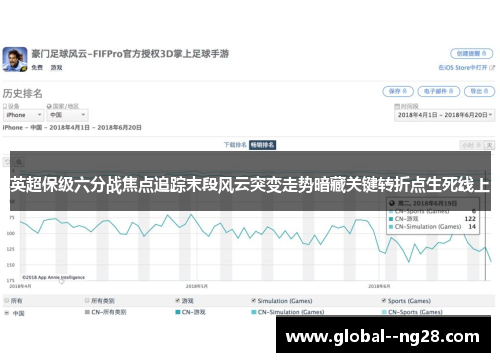Open the 中国 country dropdown
The width and height of the screenshot is (500, 362).
67,115
